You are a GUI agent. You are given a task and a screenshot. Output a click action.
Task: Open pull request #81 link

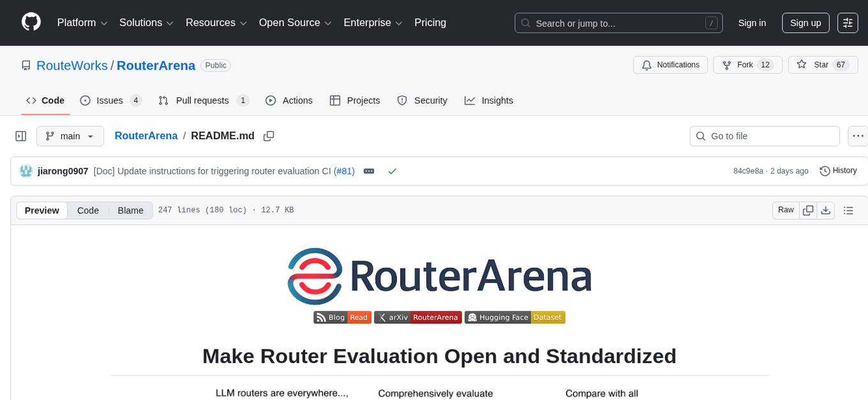click(x=344, y=171)
